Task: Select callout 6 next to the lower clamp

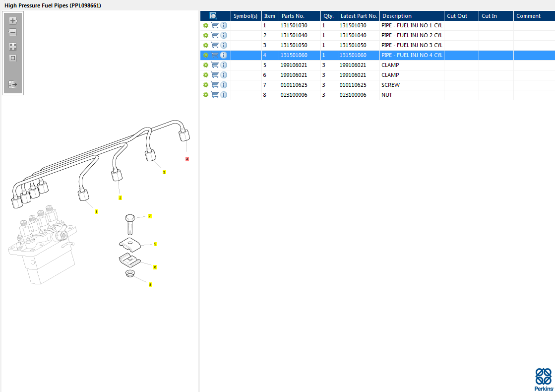Action: tap(155, 267)
